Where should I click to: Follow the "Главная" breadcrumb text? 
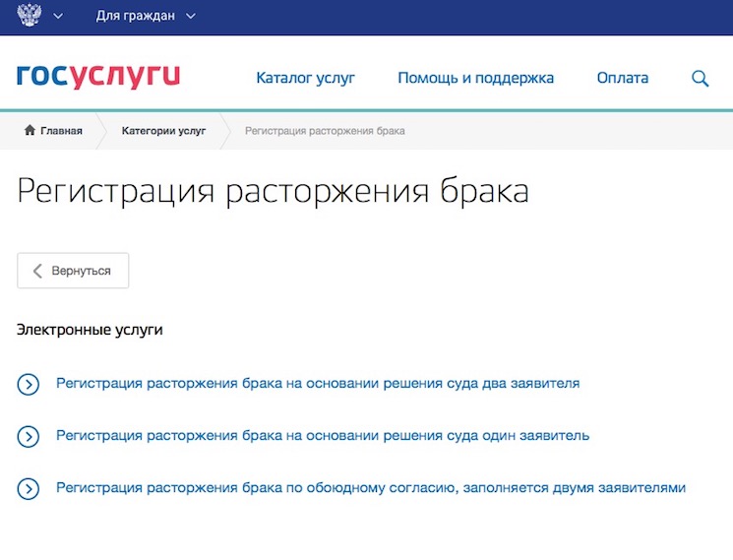pyautogui.click(x=61, y=131)
